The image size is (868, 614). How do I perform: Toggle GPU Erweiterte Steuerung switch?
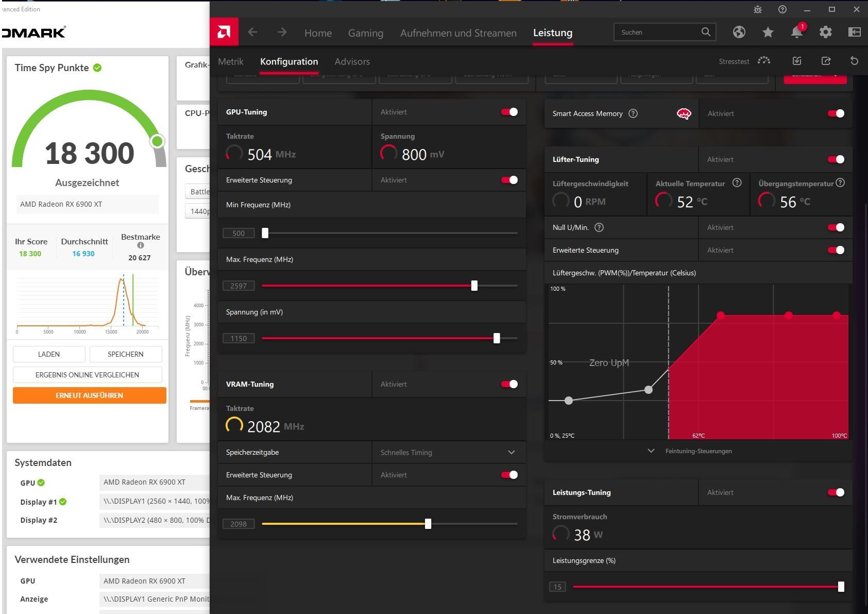(509, 180)
